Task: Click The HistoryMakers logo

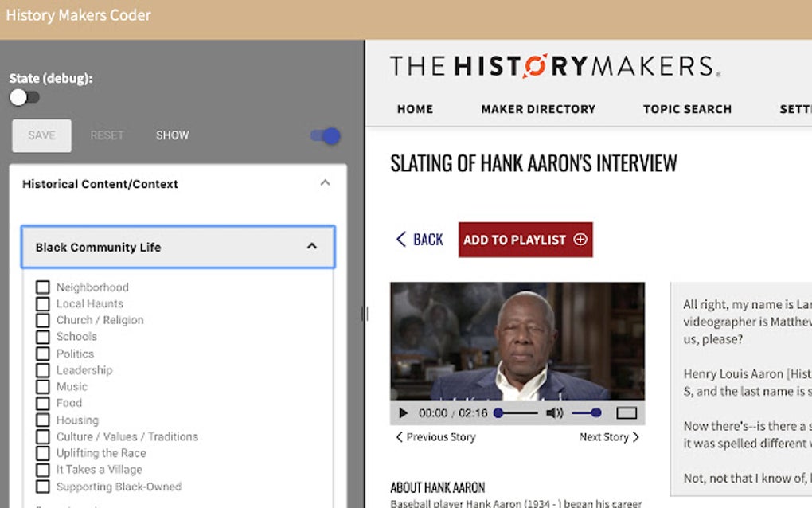Action: coord(555,66)
